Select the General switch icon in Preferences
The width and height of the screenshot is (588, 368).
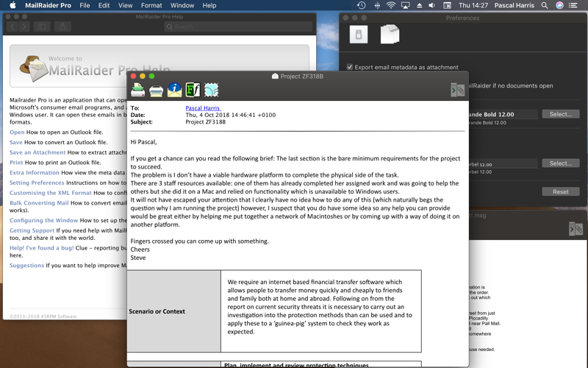(359, 35)
